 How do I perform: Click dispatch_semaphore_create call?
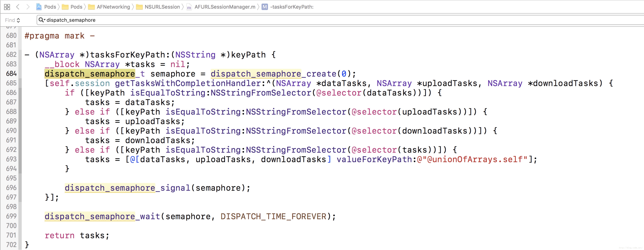273,74
